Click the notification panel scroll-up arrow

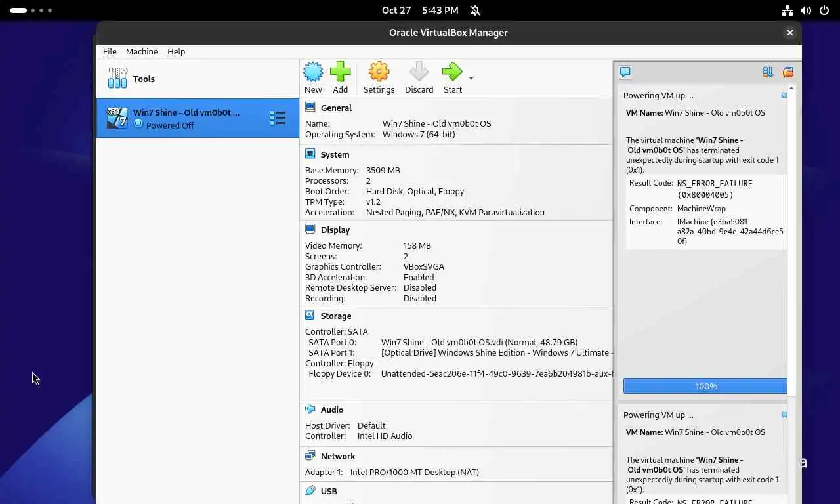point(791,88)
